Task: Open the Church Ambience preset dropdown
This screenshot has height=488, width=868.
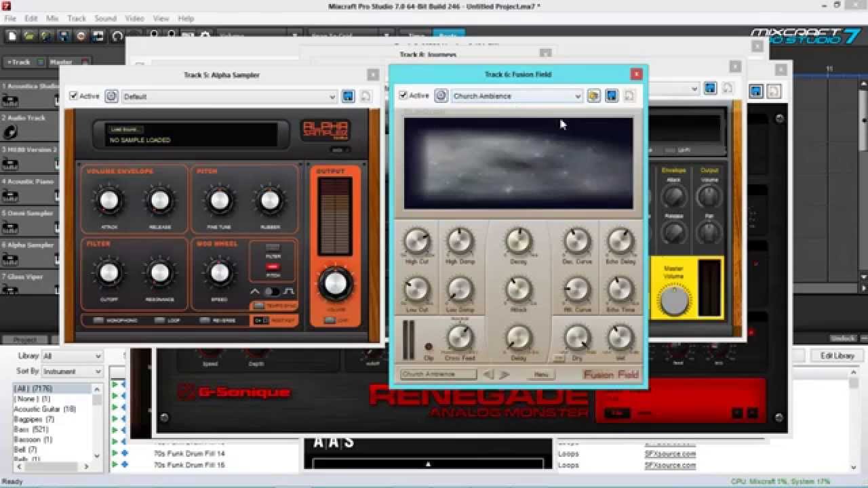Action: [x=578, y=96]
